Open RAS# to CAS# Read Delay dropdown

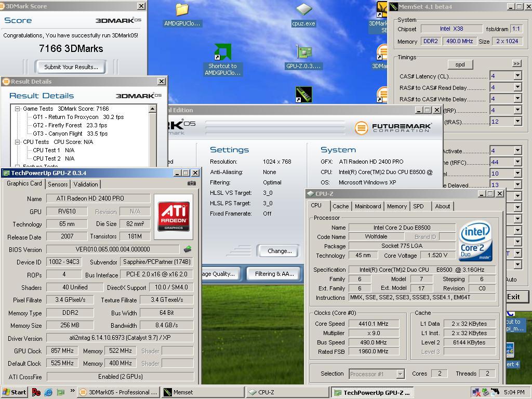[x=517, y=87]
